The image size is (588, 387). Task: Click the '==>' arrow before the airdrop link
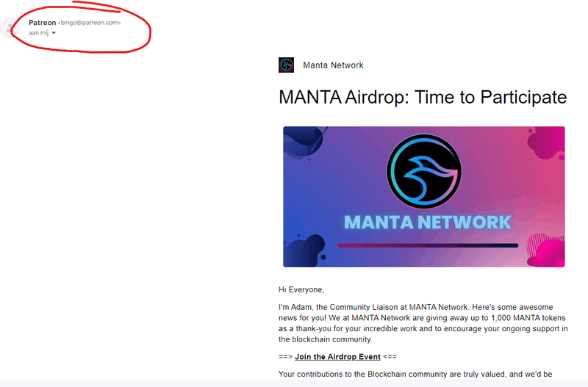pyautogui.click(x=285, y=357)
